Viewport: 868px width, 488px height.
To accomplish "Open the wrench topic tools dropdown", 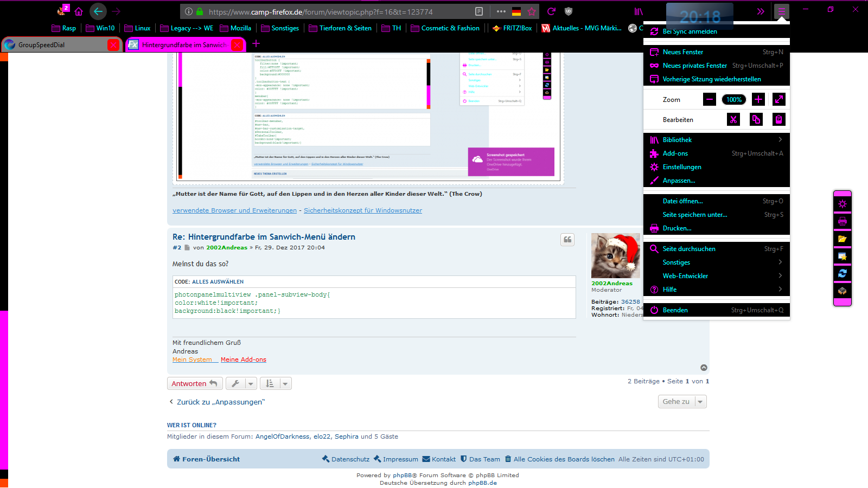I will [x=241, y=384].
